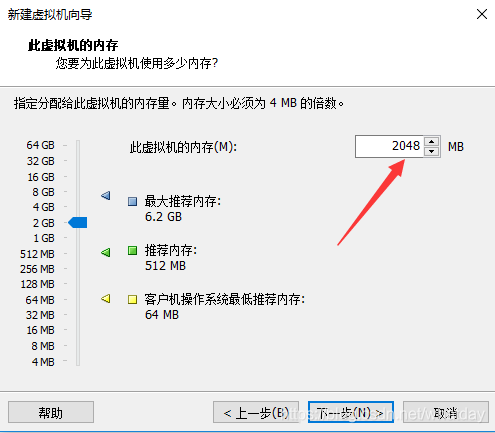
Task: Click the 256 MB scale label
Action: 37,269
